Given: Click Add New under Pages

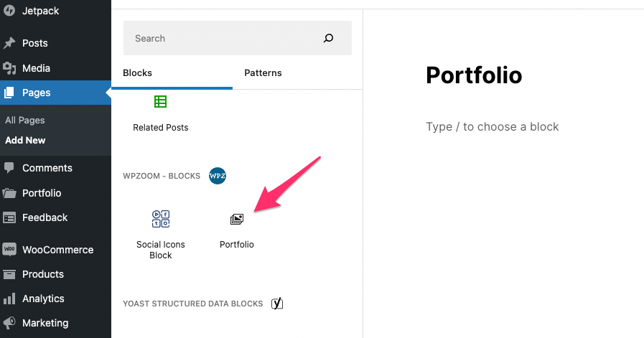Looking at the screenshot, I should click(25, 141).
